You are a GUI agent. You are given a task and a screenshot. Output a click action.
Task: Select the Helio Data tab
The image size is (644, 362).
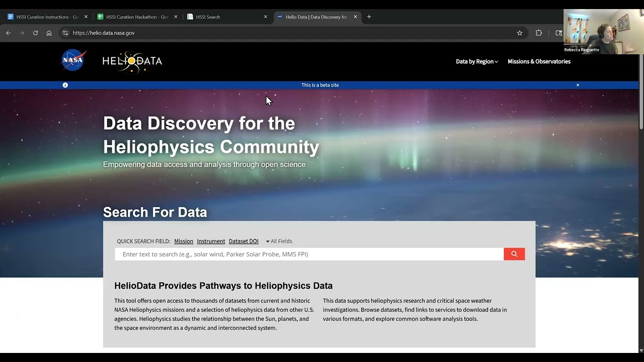point(317,17)
